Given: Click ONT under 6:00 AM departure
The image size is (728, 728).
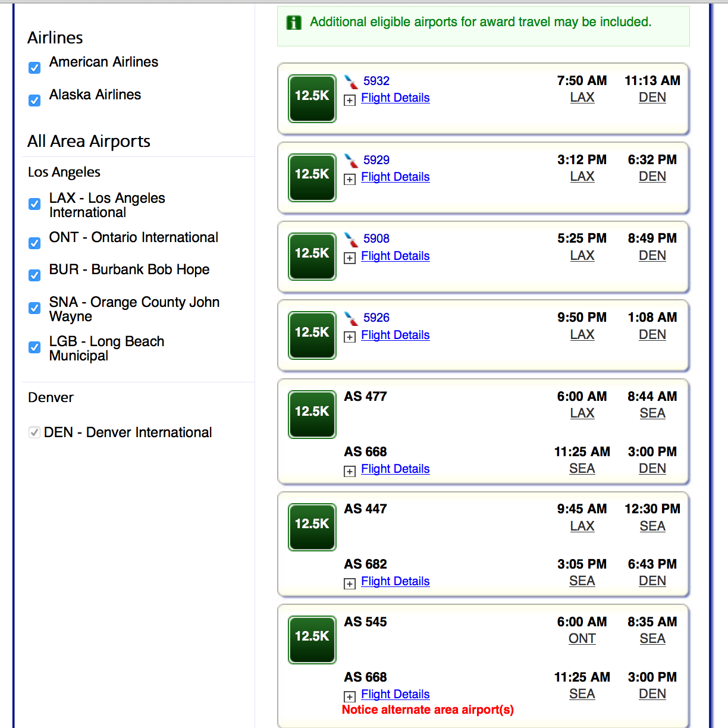Looking at the screenshot, I should pyautogui.click(x=582, y=639).
